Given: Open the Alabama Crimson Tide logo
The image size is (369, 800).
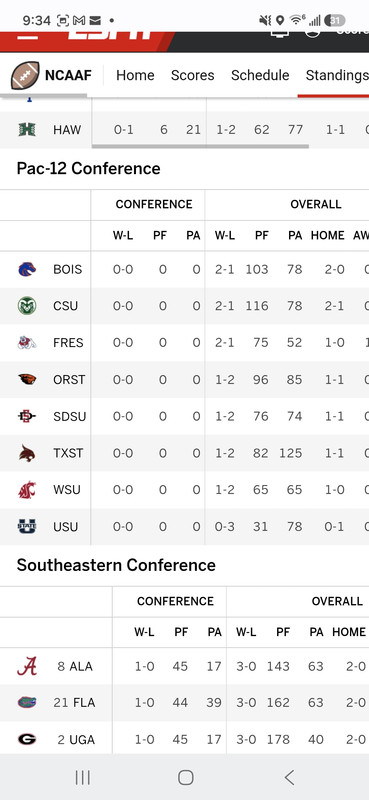Looking at the screenshot, I should pos(27,666).
